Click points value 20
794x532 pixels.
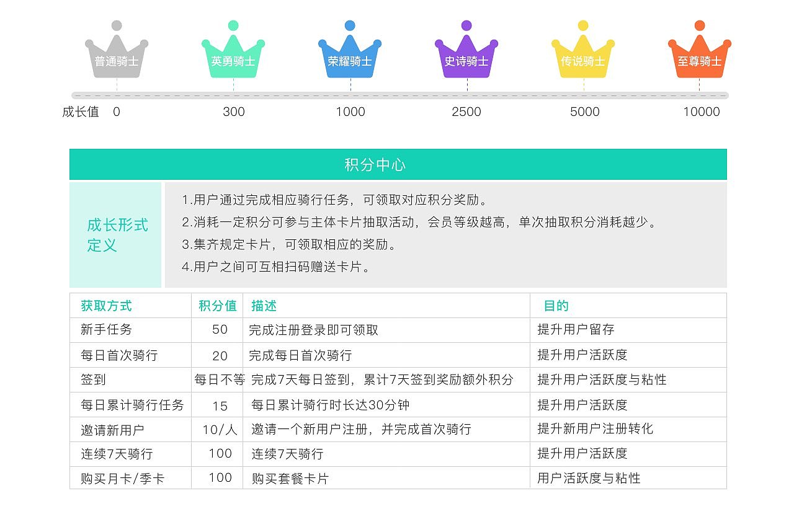[x=220, y=356]
